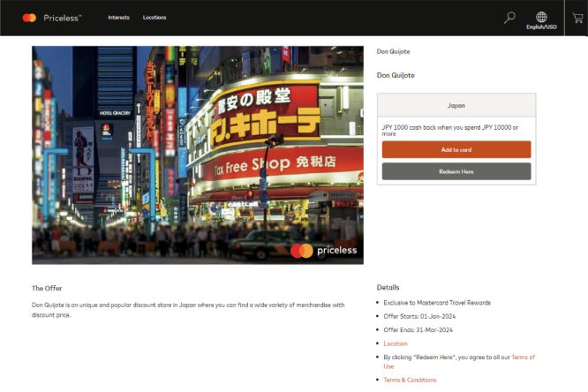
Task: Click the Offer Starts: 01-Jan-2024 text
Action: [x=419, y=316]
